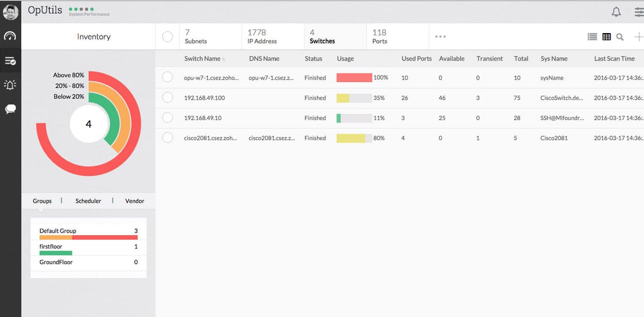Click the plus icon to add switch
This screenshot has height=317, width=644.
638,37
